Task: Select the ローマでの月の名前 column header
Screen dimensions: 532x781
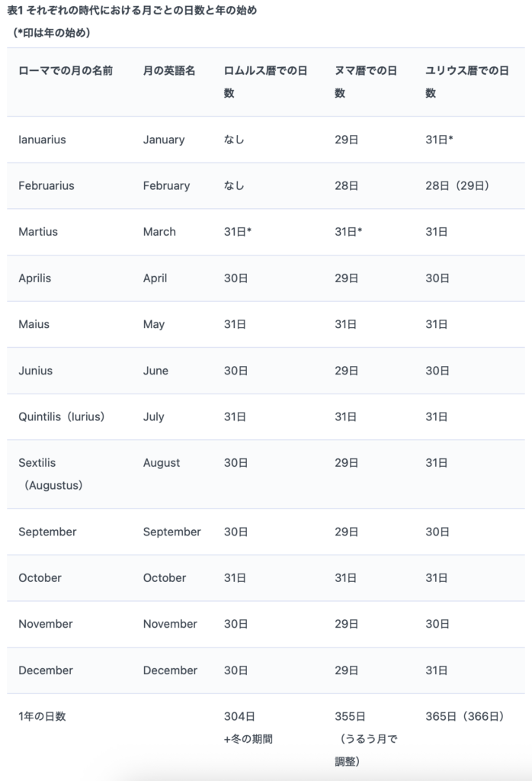Action: pos(66,71)
